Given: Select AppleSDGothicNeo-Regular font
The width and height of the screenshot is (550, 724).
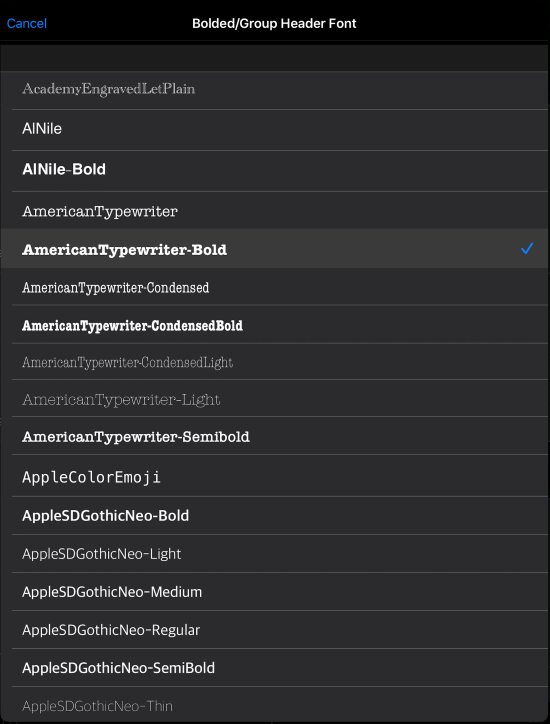Looking at the screenshot, I should coord(275,630).
